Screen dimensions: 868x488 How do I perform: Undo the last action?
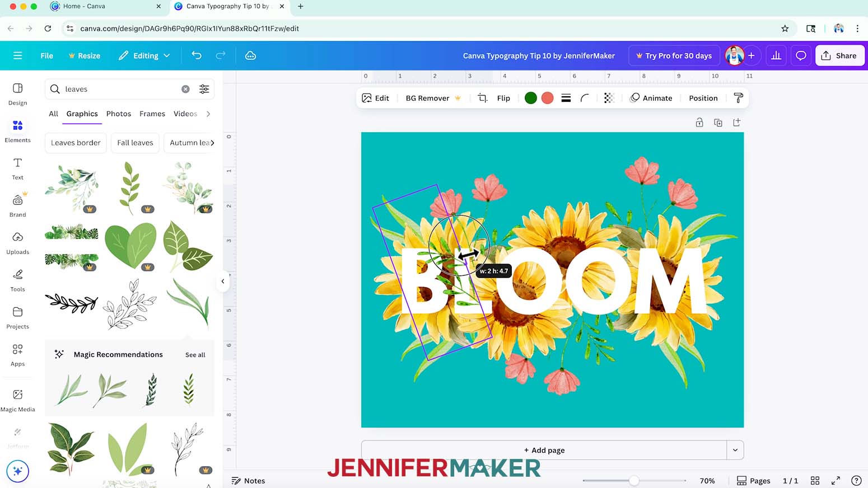click(197, 55)
